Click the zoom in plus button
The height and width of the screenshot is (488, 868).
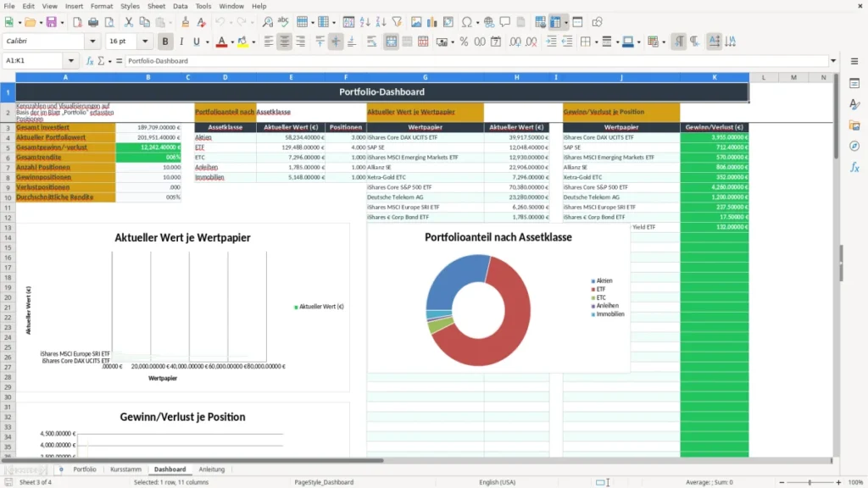(x=838, y=482)
